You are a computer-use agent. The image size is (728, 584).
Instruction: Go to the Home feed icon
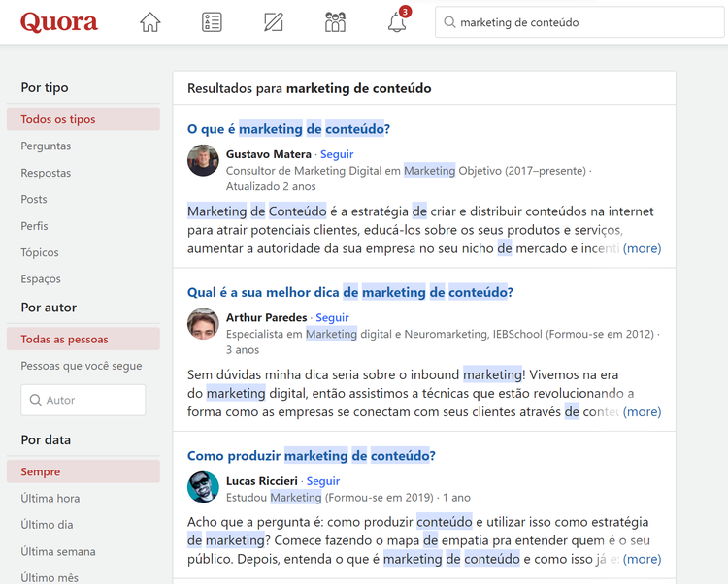coord(149,21)
